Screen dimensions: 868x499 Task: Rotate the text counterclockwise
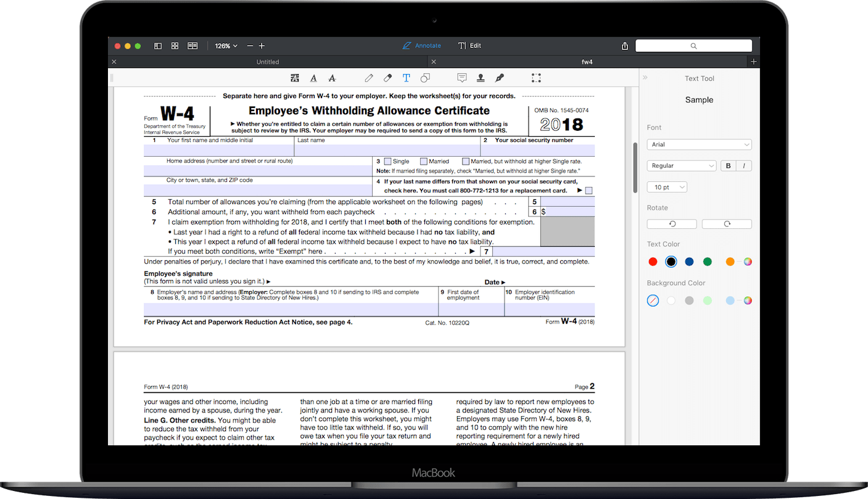coord(671,223)
